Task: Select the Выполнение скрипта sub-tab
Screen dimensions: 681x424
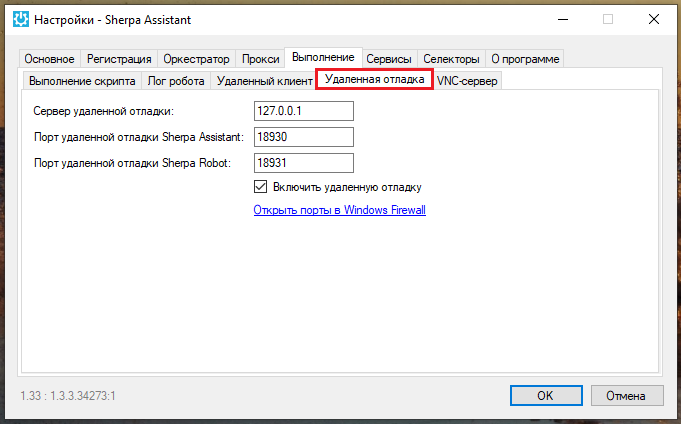Action: 82,81
